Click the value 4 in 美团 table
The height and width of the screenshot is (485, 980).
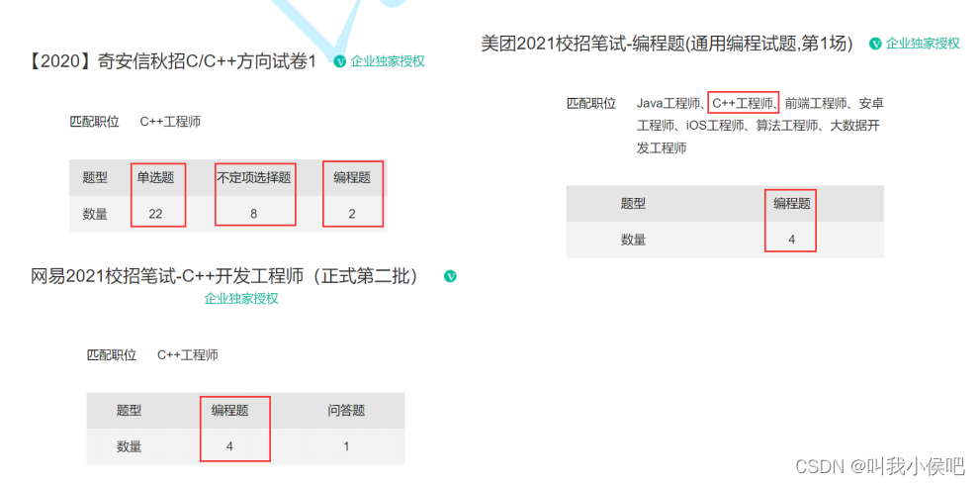click(x=792, y=240)
